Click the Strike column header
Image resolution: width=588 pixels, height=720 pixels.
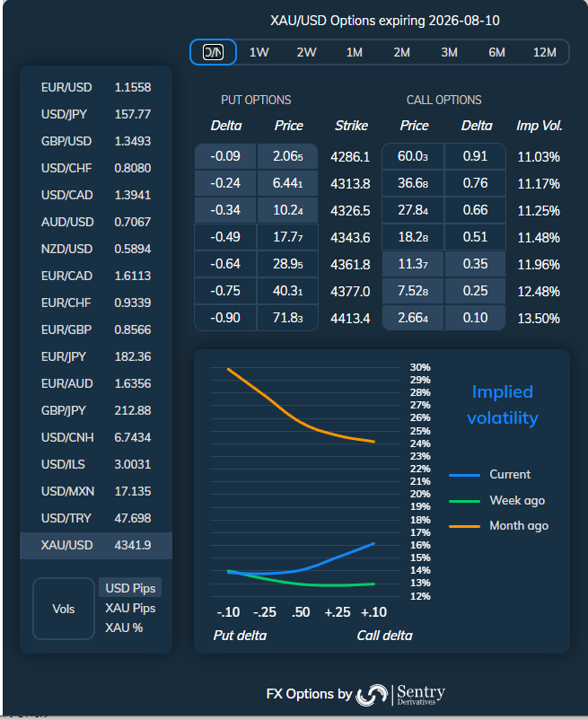[x=351, y=126]
